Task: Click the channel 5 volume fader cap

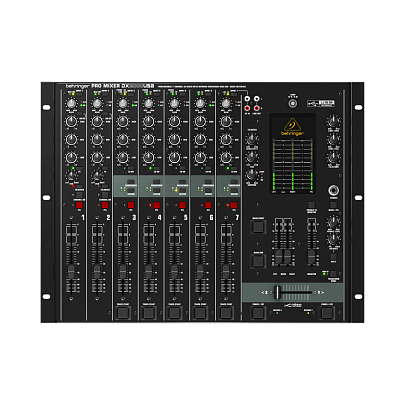Action: pos(174,271)
